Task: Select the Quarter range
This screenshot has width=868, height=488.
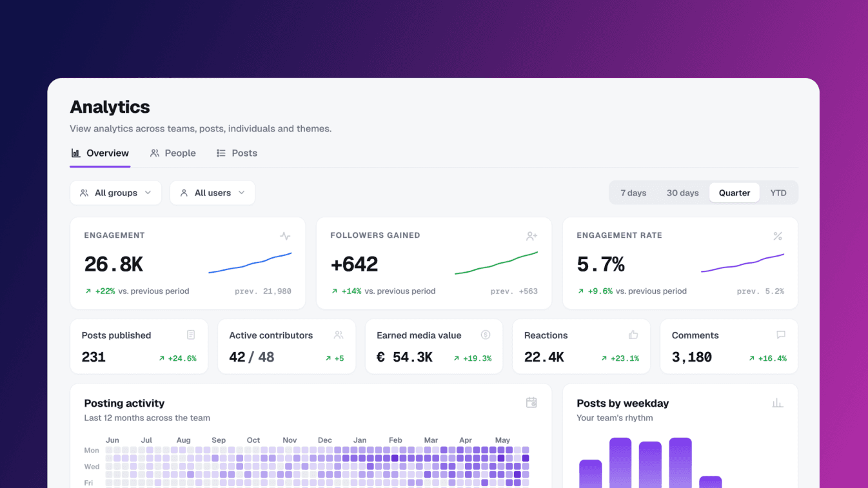Action: (735, 193)
